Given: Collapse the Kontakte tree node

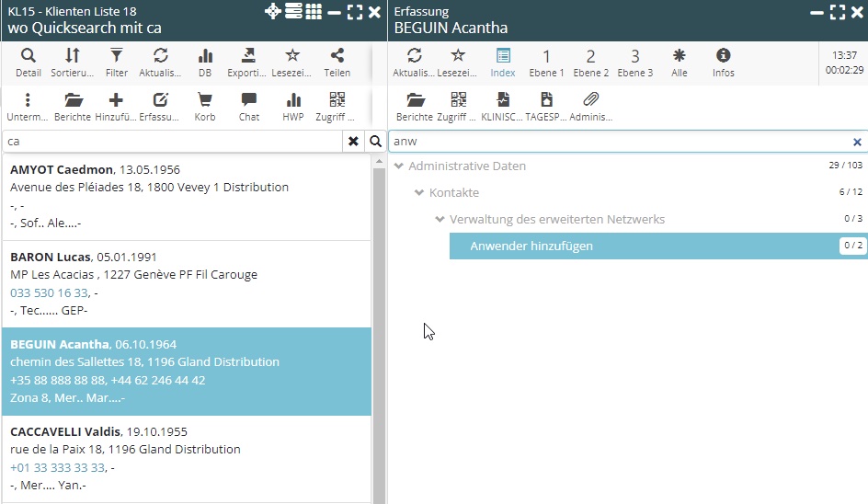Looking at the screenshot, I should pyautogui.click(x=419, y=193).
